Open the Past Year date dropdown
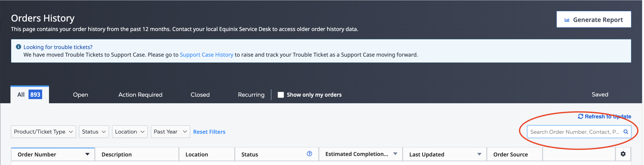The image size is (644, 165). (170, 132)
